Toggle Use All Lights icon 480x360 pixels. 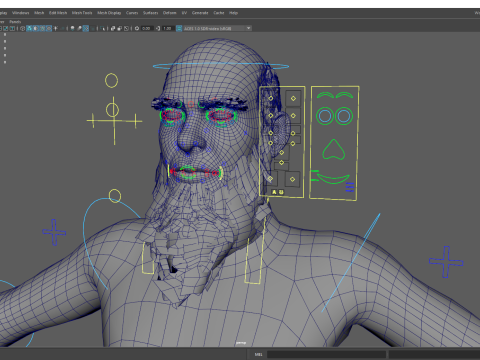coord(55,28)
